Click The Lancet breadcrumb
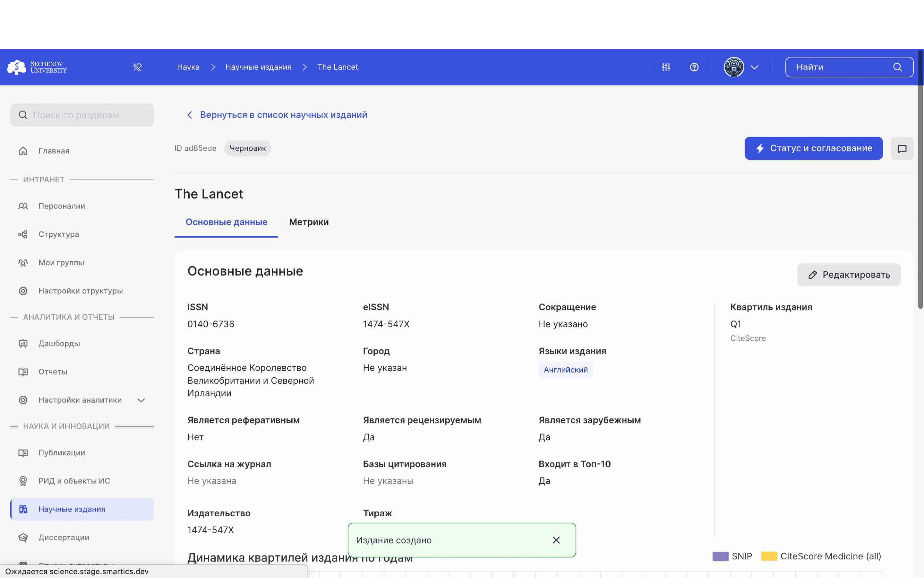Image resolution: width=924 pixels, height=578 pixels. (338, 67)
